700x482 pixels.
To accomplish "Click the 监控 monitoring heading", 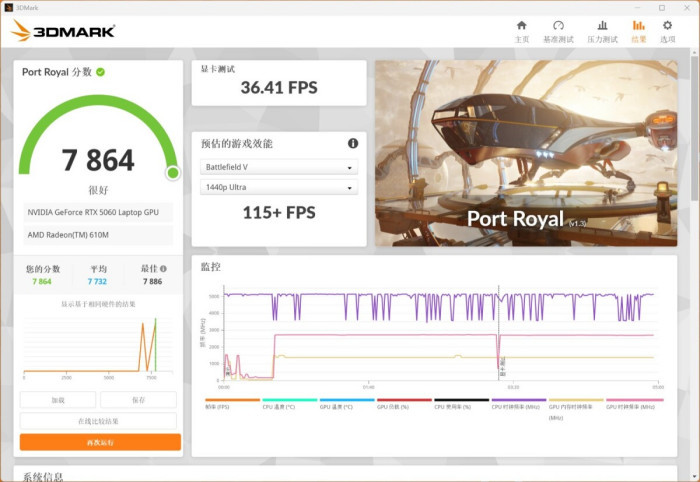I will 211,267.
